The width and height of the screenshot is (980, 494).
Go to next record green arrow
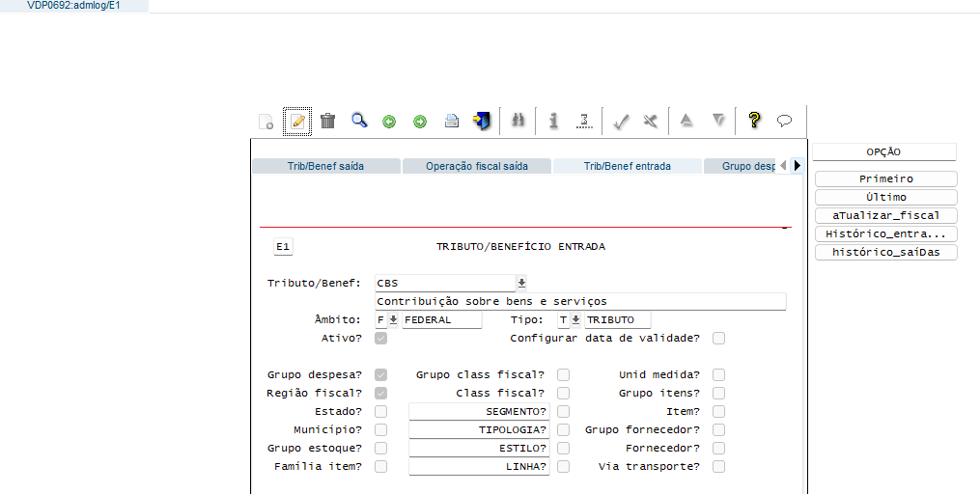point(420,122)
